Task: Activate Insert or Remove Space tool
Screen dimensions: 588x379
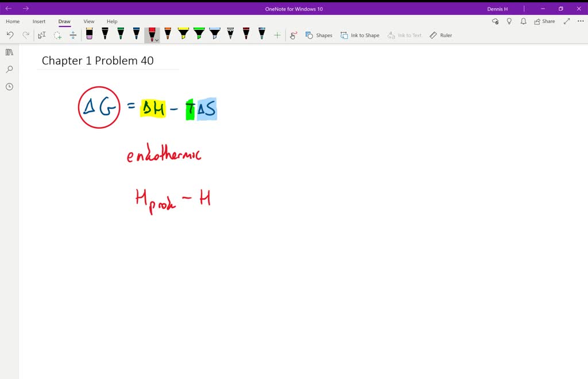Action: click(x=73, y=35)
